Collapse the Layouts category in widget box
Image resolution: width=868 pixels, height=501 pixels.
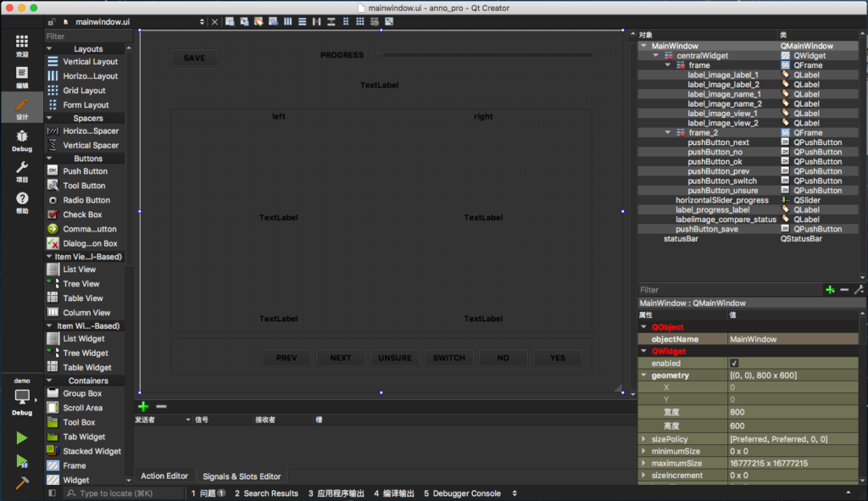[x=49, y=48]
